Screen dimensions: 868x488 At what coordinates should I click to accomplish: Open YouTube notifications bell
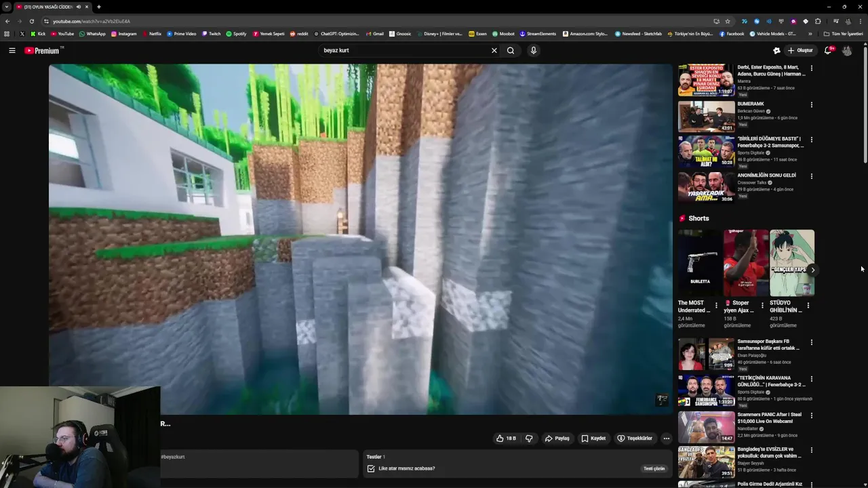(x=828, y=50)
